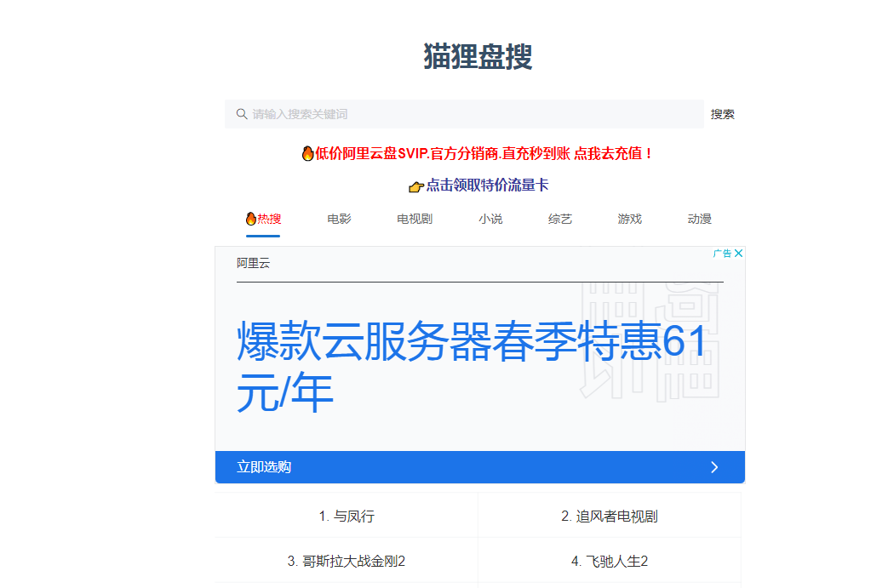The image size is (888, 588).
Task: Open 点击领取特价流量卡 link
Action: click(x=487, y=185)
